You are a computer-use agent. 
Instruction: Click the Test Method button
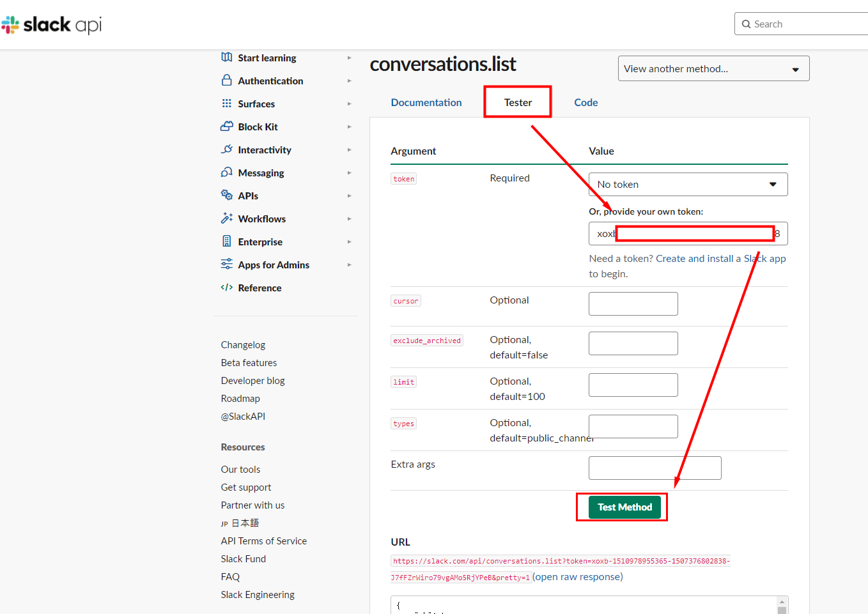(x=624, y=507)
